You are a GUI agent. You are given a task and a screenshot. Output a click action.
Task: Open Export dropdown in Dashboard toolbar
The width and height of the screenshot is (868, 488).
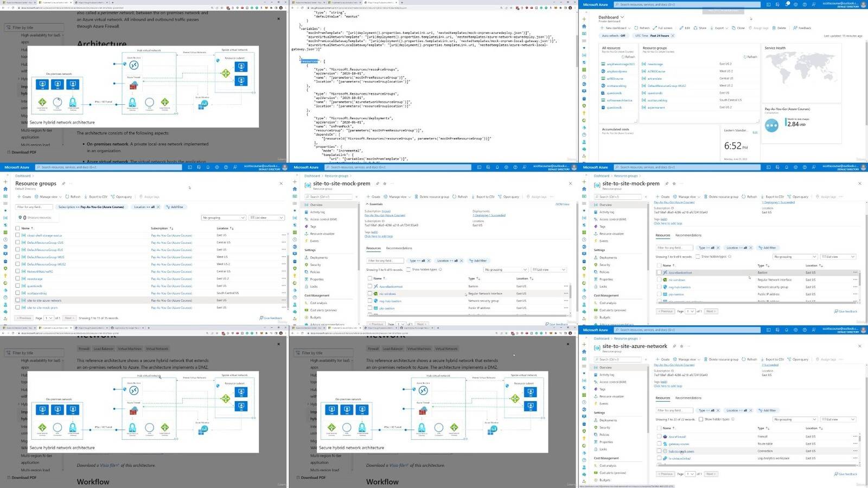click(719, 28)
